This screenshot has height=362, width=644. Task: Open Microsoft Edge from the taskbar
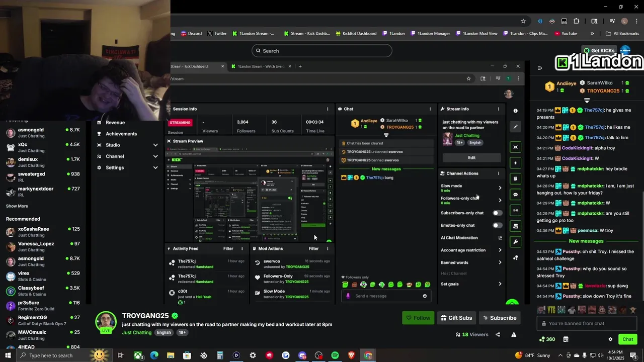click(x=154, y=355)
